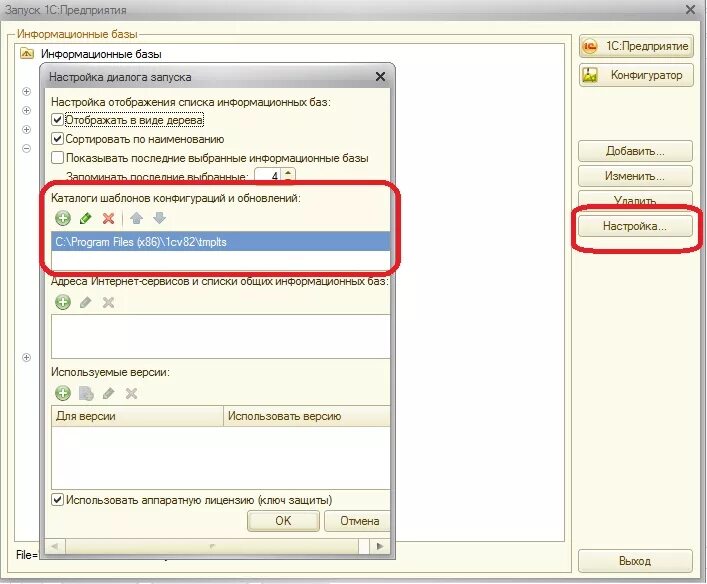Viewport: 707px width, 584px height.
Task: Close the Настройка диалога запуска dialog
Action: (x=381, y=77)
